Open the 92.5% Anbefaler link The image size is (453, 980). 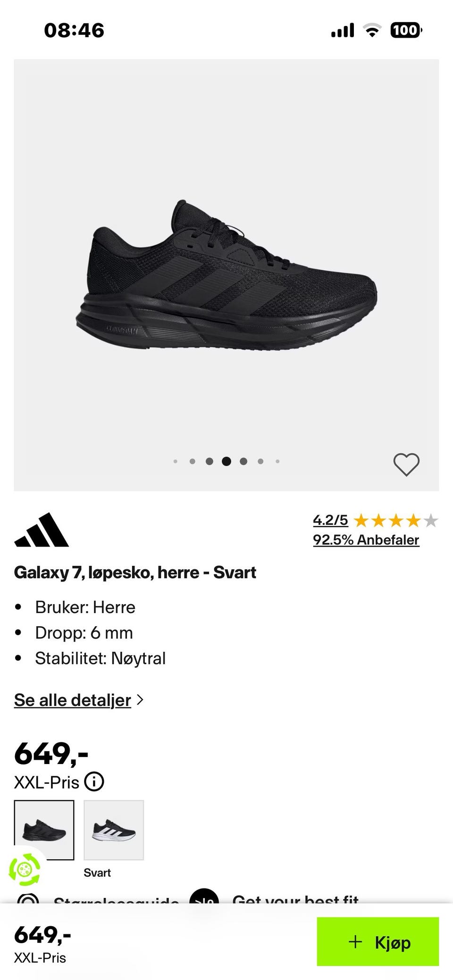click(x=366, y=540)
